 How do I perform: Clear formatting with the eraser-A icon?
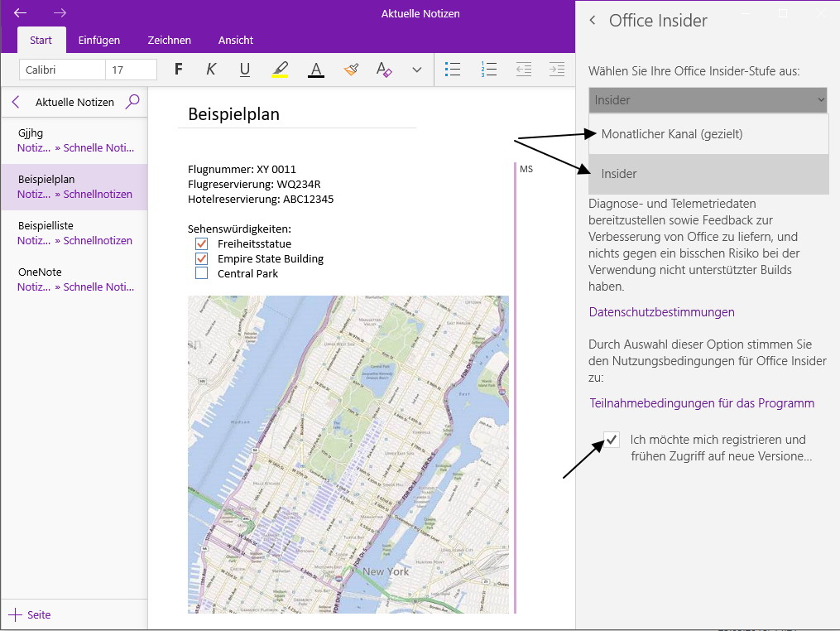(x=384, y=70)
